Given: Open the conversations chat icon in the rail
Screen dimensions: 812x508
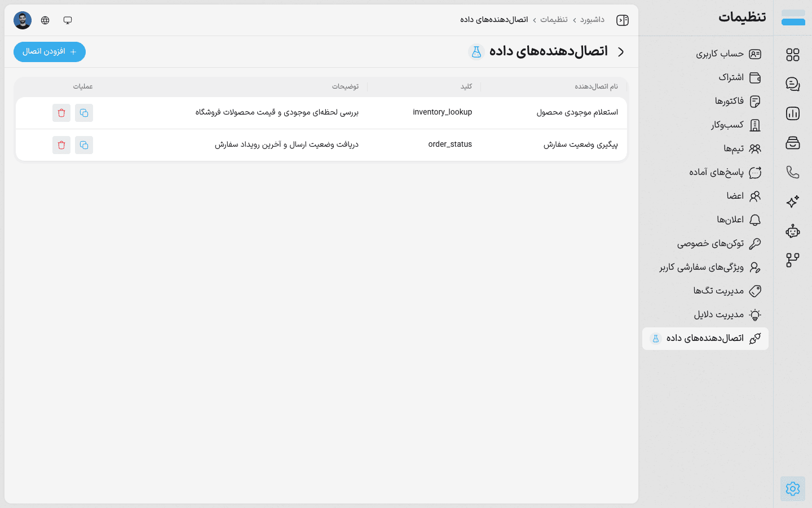Looking at the screenshot, I should pos(793,84).
